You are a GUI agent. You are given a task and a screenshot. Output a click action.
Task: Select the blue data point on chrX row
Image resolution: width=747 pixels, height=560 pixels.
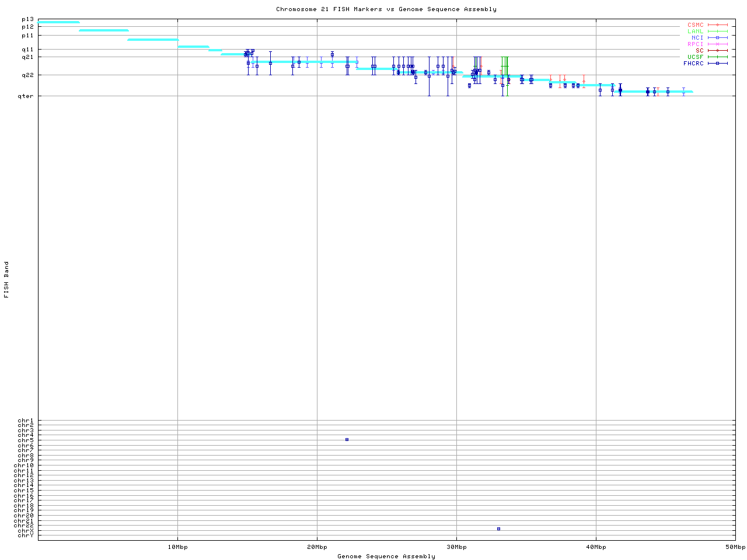click(498, 529)
